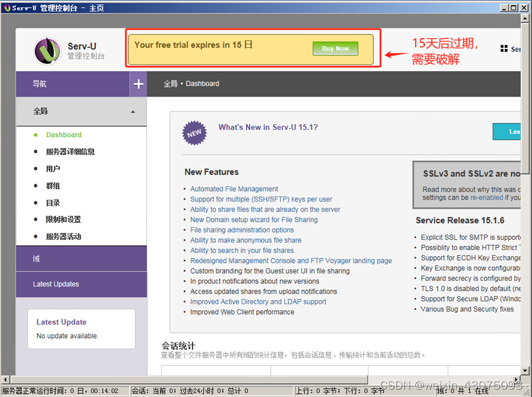Click the Serv-U logo icon
The height and width of the screenshot is (397, 532).
coord(47,51)
